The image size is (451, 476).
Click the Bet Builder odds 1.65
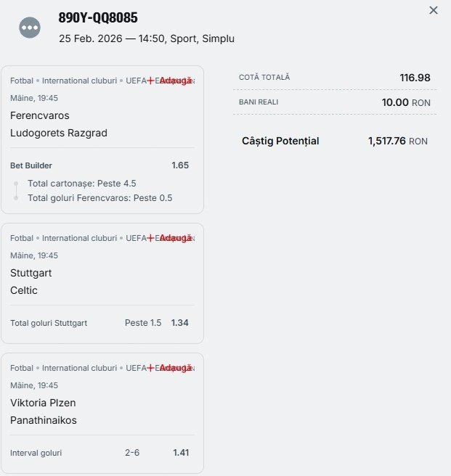coord(180,165)
